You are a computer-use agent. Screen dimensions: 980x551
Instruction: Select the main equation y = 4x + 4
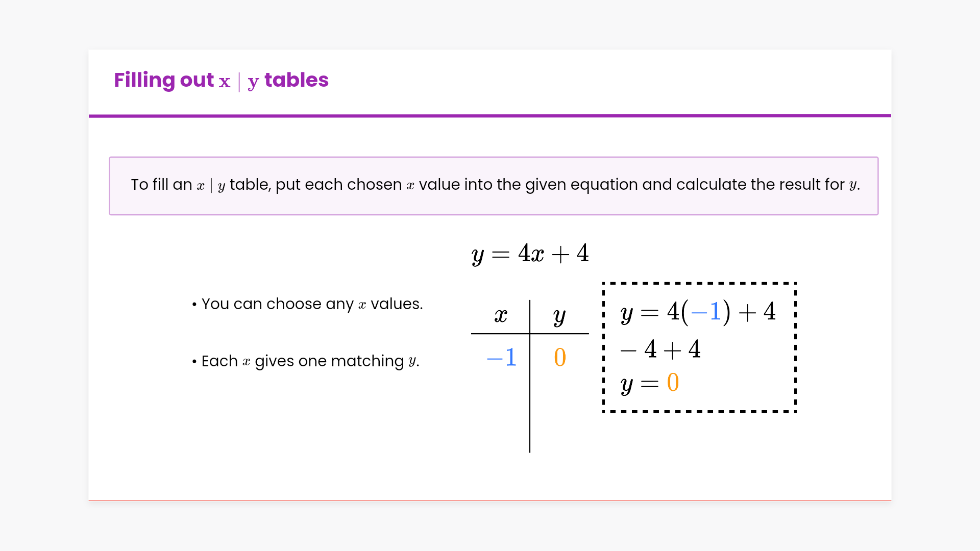click(530, 254)
